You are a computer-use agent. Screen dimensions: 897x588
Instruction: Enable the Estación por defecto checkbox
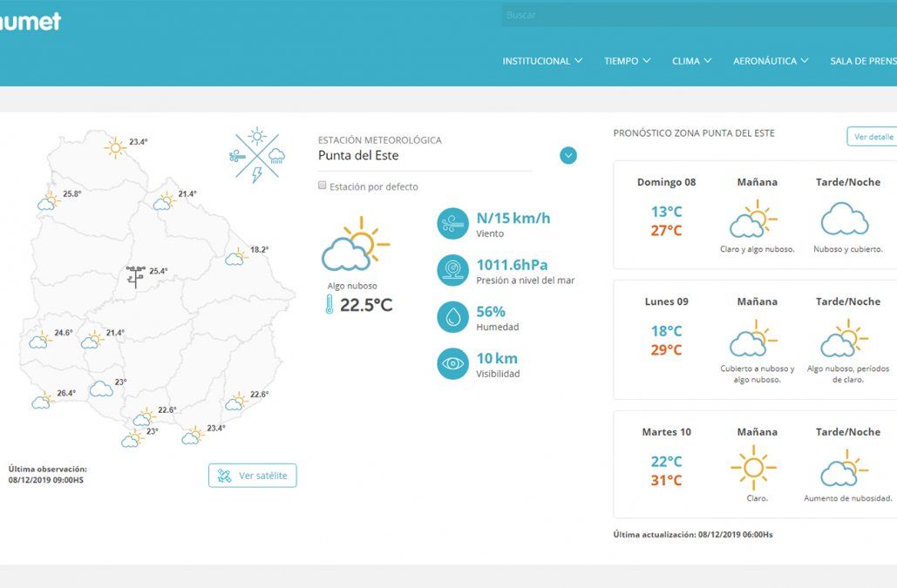pos(323,186)
